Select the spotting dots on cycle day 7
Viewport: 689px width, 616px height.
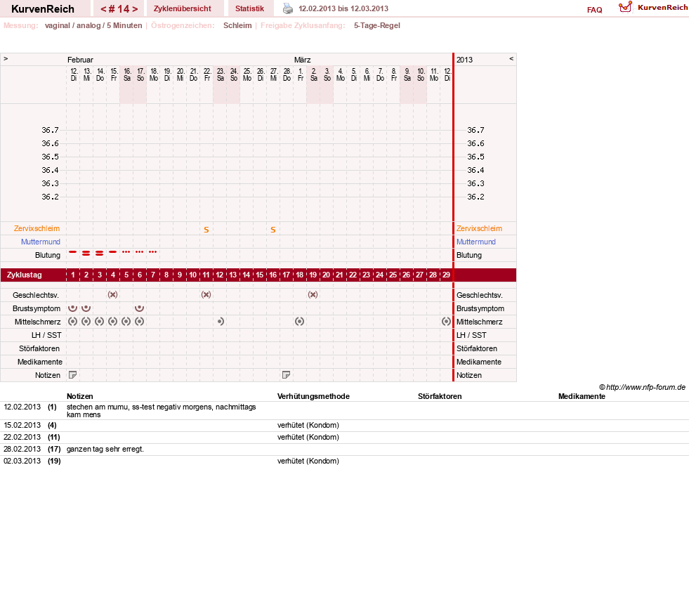pos(152,251)
